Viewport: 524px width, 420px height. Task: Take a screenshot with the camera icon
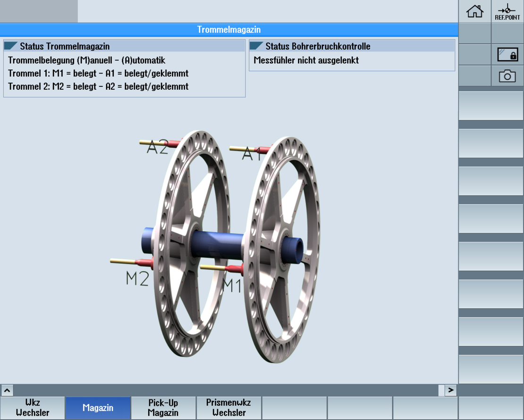[x=507, y=76]
